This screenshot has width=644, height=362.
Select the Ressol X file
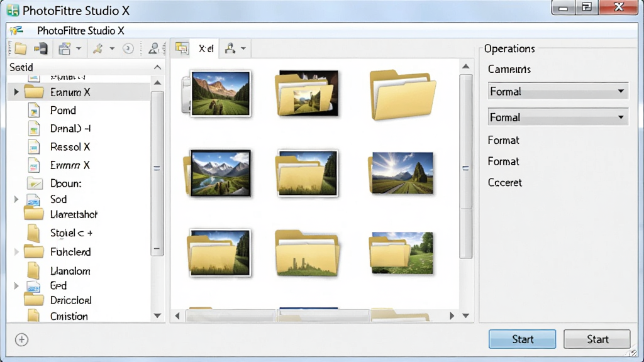click(x=70, y=147)
